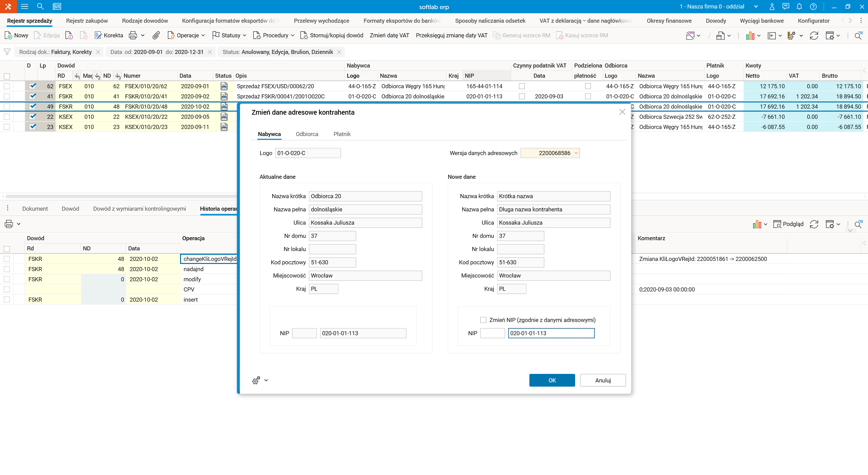Click the global search magnifier icon
Screen dimensions: 868x475
coord(40,6)
